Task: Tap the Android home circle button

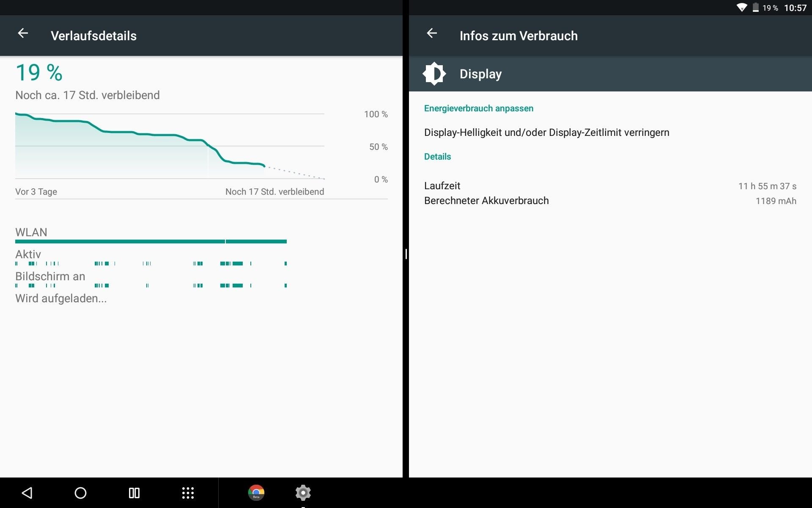Action: pyautogui.click(x=80, y=493)
